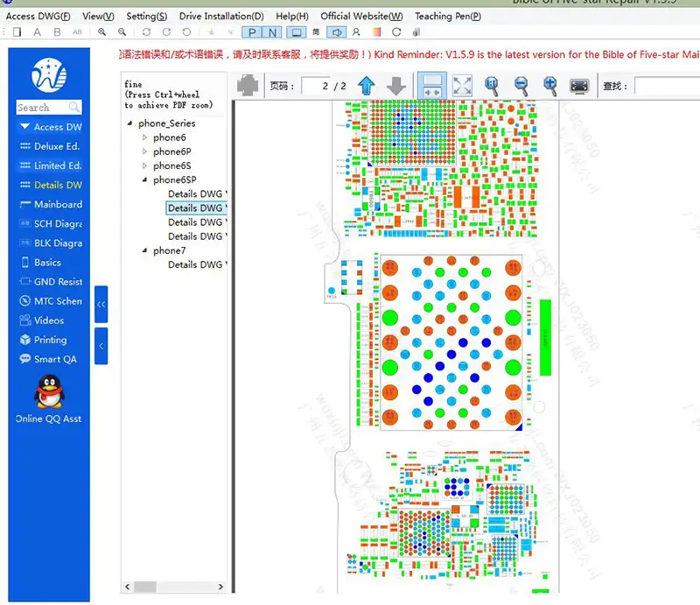Collapse the phone_Series tree node
The image size is (700, 605).
(129, 123)
